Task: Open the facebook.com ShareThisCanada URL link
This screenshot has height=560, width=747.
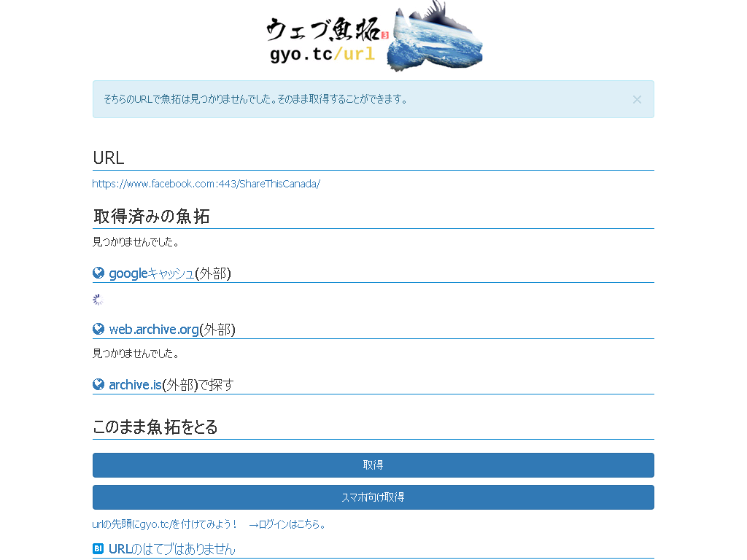Action: (206, 184)
